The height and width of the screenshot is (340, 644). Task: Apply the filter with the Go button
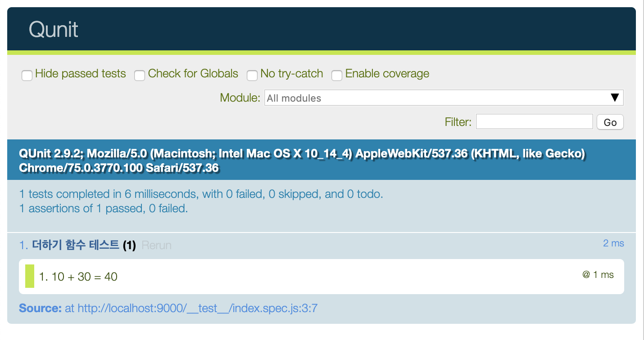610,122
